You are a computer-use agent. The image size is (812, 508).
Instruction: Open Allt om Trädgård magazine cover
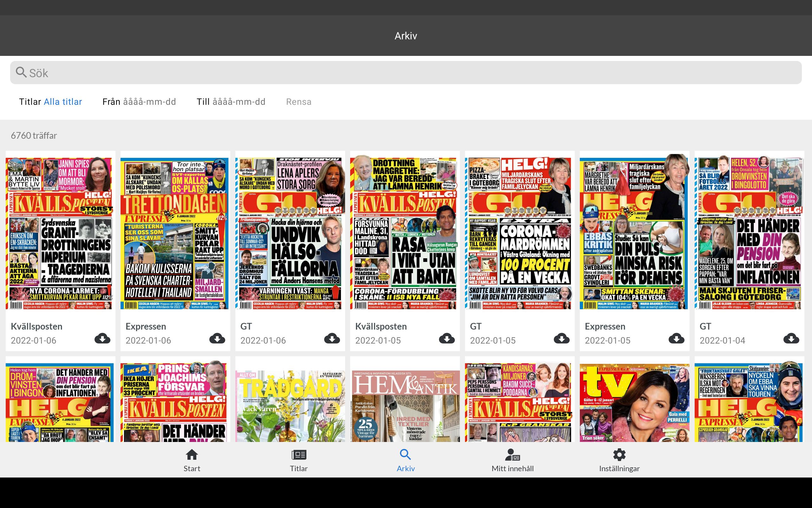pos(290,406)
